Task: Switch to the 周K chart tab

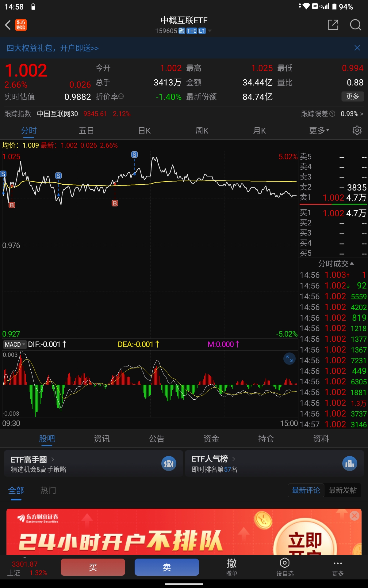Action: point(202,131)
